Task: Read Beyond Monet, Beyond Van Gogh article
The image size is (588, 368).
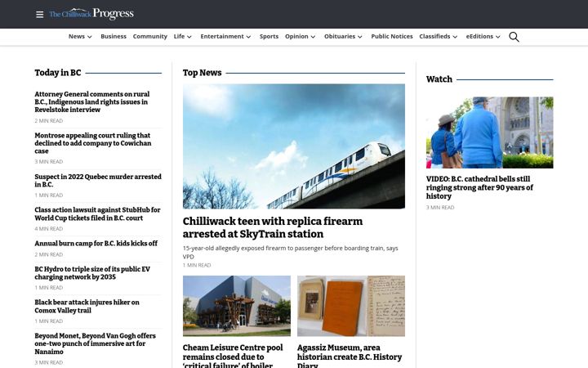Action: click(x=95, y=343)
